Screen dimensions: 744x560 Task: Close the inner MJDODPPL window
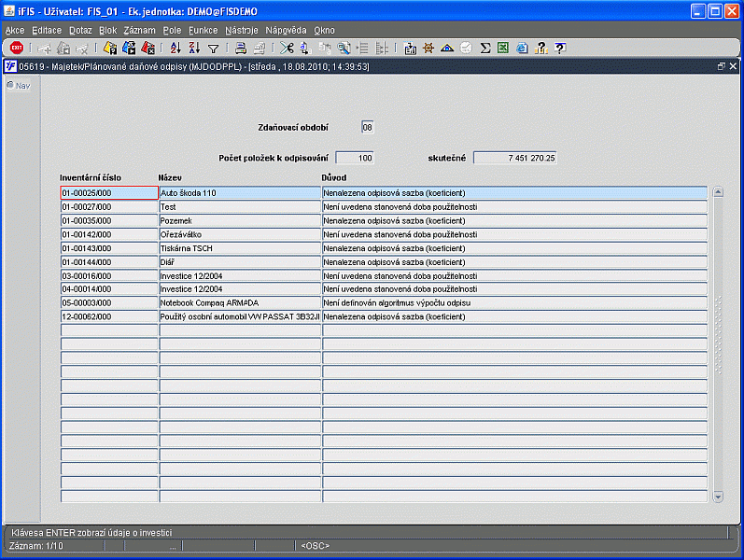click(x=733, y=66)
